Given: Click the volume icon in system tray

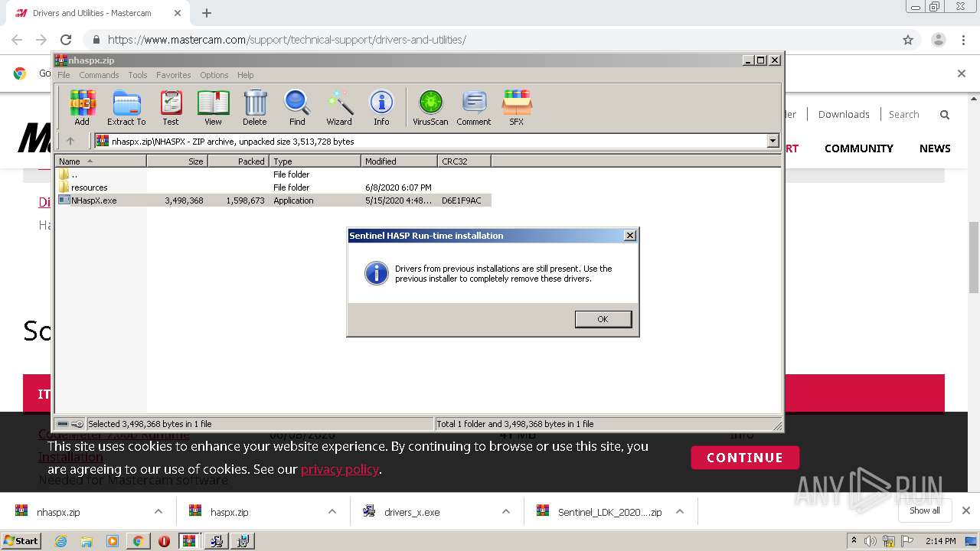Looking at the screenshot, I should (871, 541).
